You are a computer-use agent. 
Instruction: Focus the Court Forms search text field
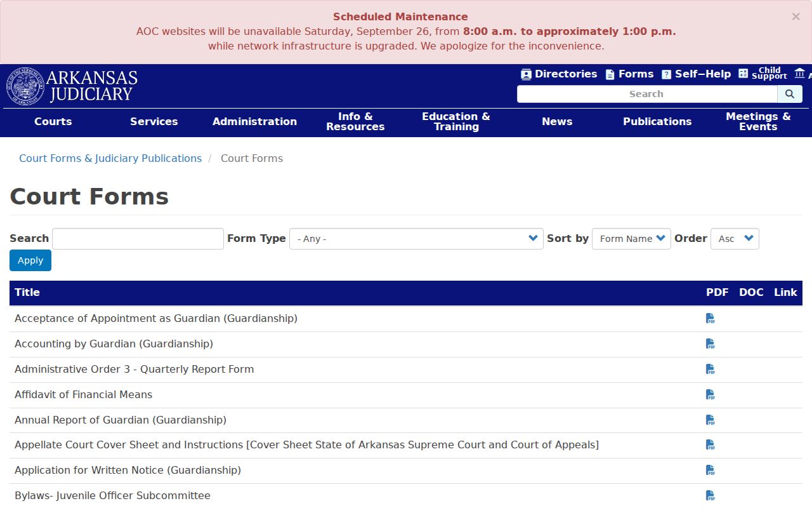coord(138,239)
